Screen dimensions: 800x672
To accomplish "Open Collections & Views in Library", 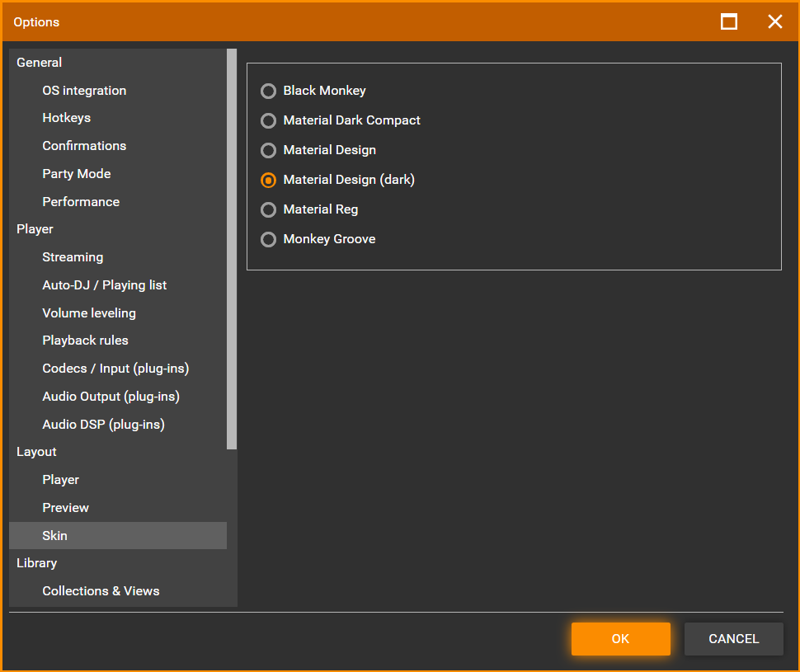I will click(x=101, y=591).
